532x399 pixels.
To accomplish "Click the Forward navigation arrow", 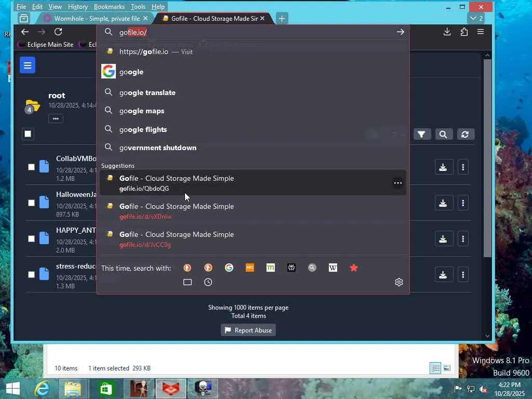I will 42,32.
